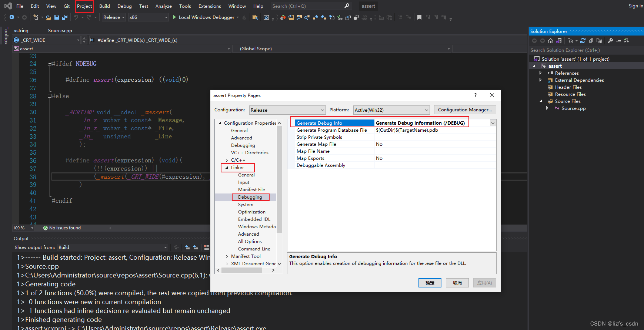This screenshot has height=330, width=644.
Task: Open the Debug menu
Action: click(124, 6)
